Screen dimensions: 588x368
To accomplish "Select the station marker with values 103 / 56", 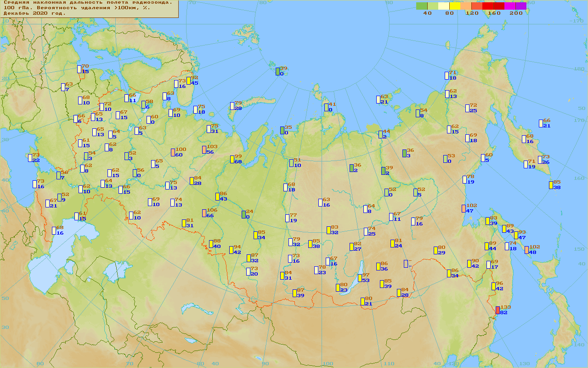I will click(x=204, y=149).
